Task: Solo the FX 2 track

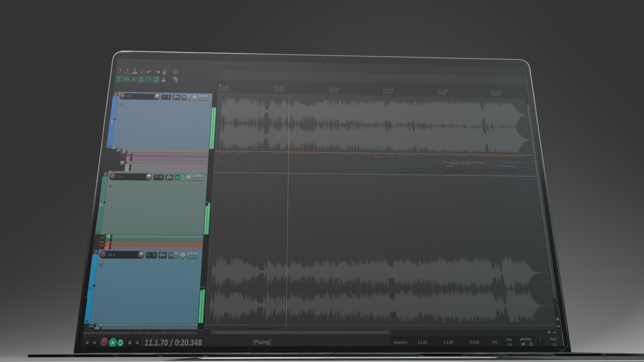Action: pos(154,255)
